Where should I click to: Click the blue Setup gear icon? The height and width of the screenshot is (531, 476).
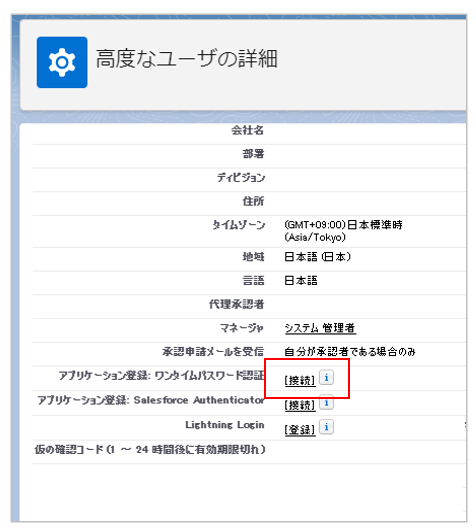pos(62,62)
